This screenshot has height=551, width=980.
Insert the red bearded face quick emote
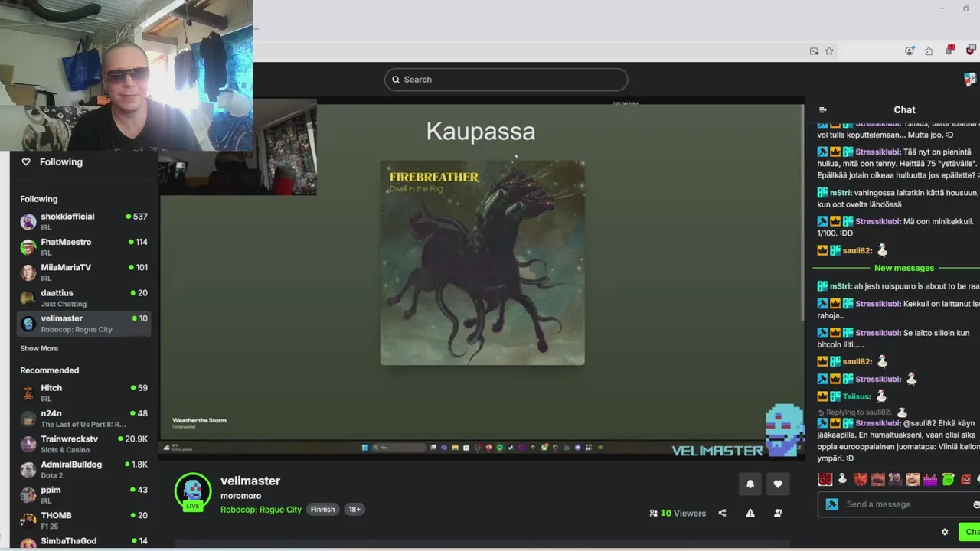[x=861, y=480]
